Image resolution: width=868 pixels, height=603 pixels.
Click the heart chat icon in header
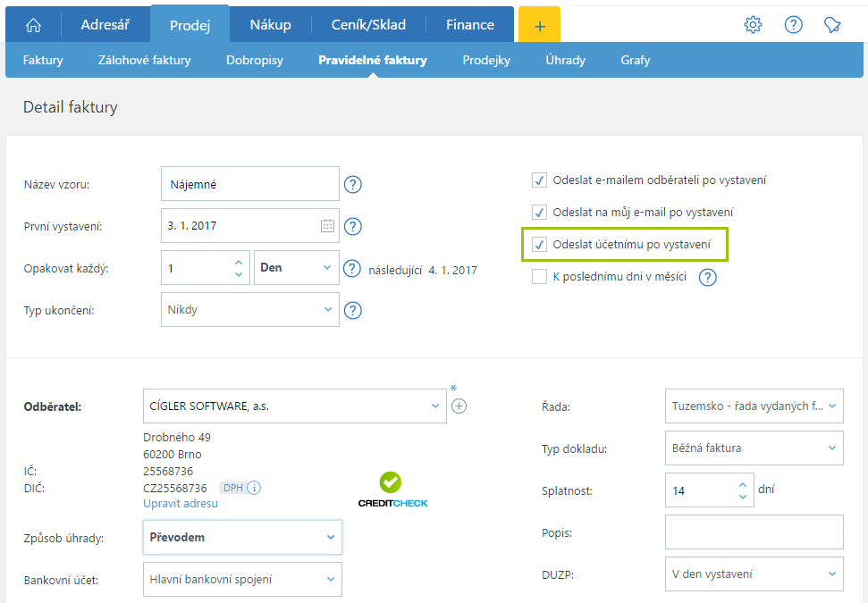(832, 25)
